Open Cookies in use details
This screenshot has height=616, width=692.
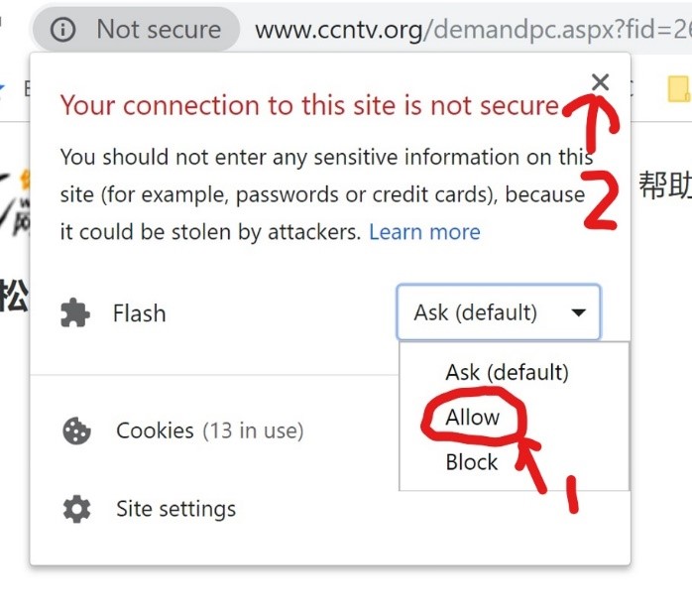pyautogui.click(x=209, y=431)
